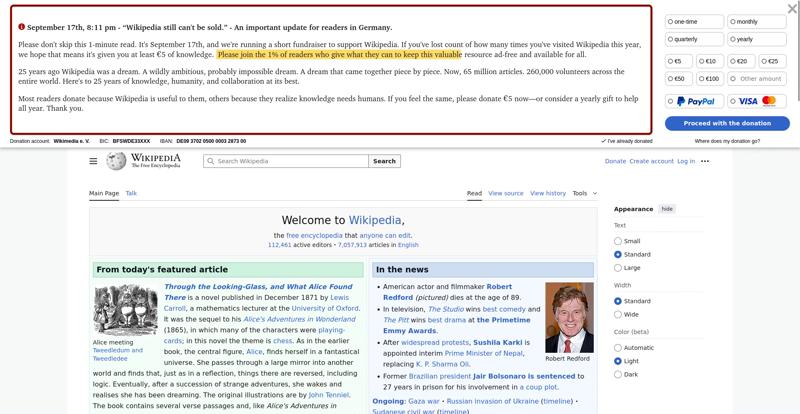
Task: Open the View source tab
Action: (x=506, y=193)
